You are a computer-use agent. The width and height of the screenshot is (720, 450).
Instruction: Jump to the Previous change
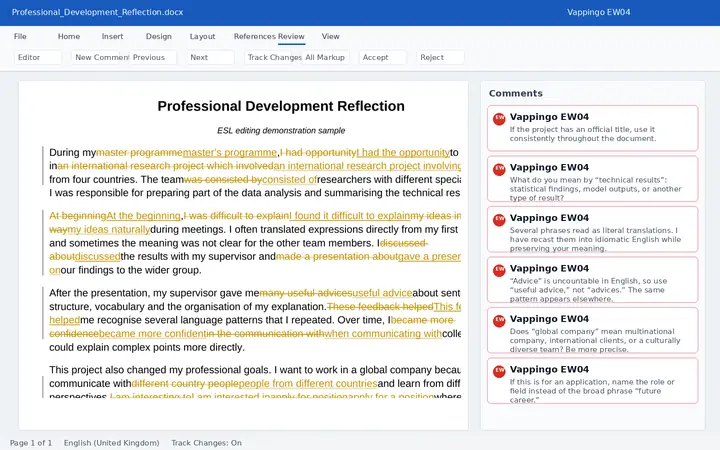pos(153,57)
